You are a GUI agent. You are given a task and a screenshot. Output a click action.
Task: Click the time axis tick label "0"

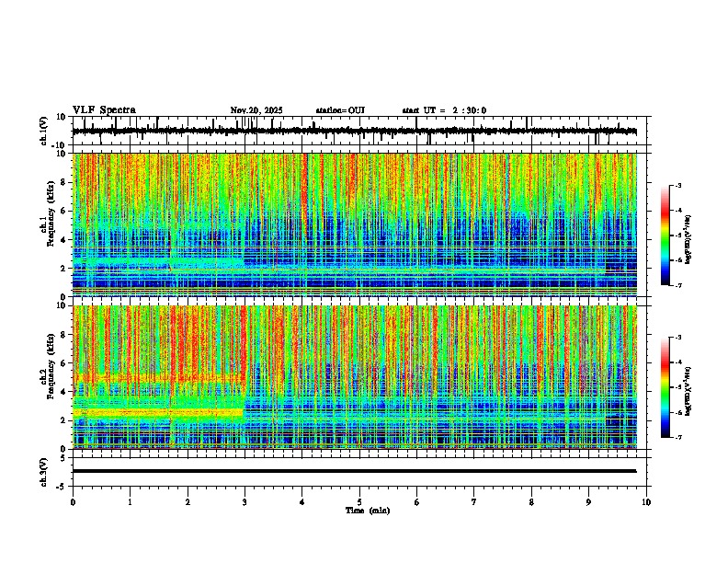pos(73,502)
